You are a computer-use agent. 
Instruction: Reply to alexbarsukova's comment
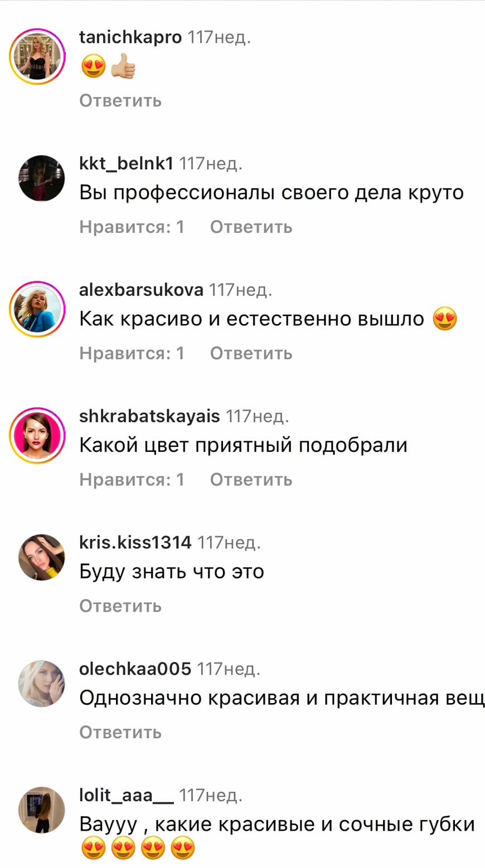(251, 353)
